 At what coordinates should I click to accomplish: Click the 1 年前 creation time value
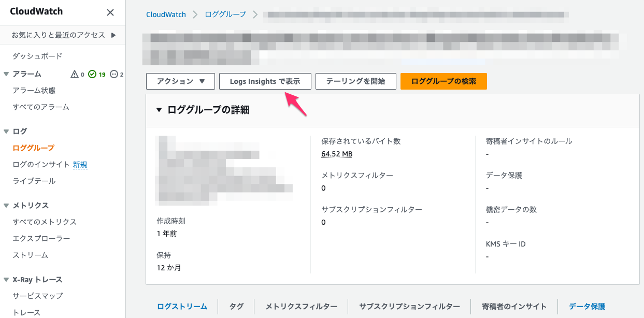pyautogui.click(x=167, y=234)
